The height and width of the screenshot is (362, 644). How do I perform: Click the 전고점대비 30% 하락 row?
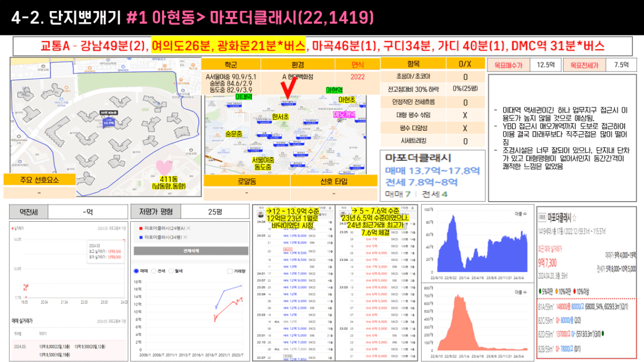(432, 89)
